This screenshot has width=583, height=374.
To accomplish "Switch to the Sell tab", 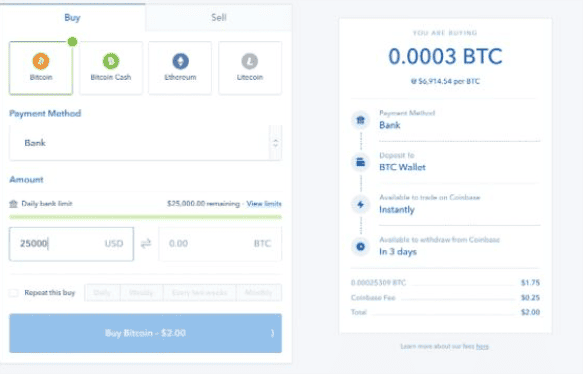I will (219, 17).
